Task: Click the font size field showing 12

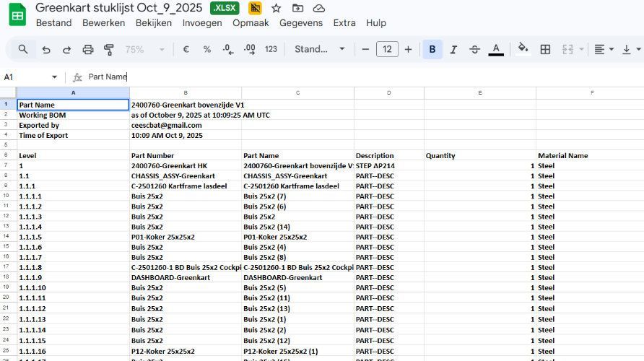Action: tap(387, 49)
